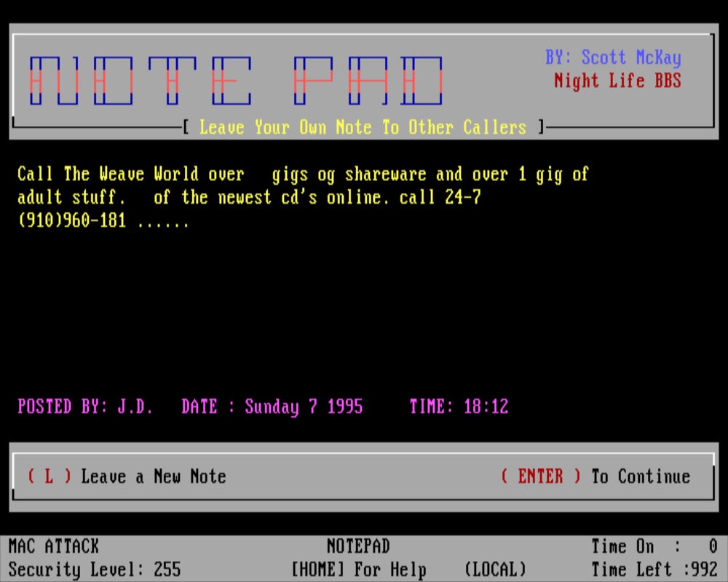Click the (910)960-181 phone number
Viewport: 728px width, 582px height.
(71, 220)
